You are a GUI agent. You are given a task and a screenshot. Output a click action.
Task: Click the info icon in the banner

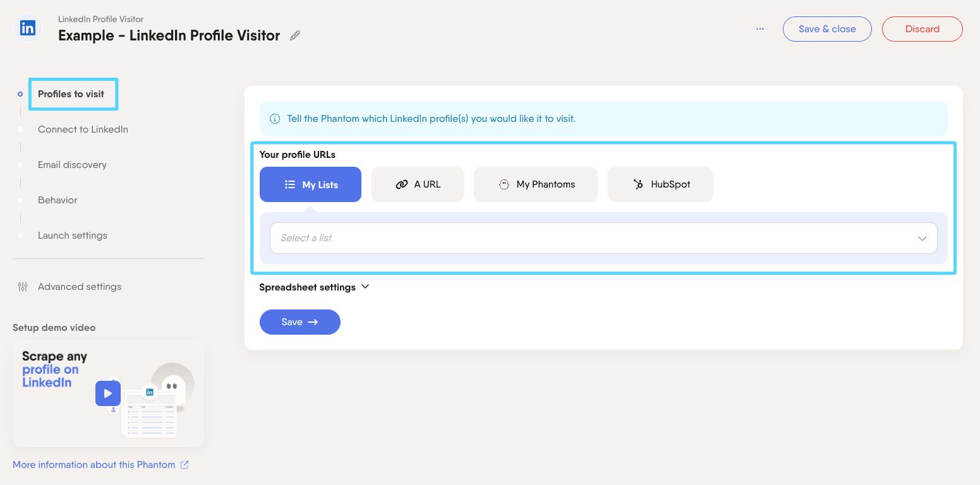pos(275,119)
